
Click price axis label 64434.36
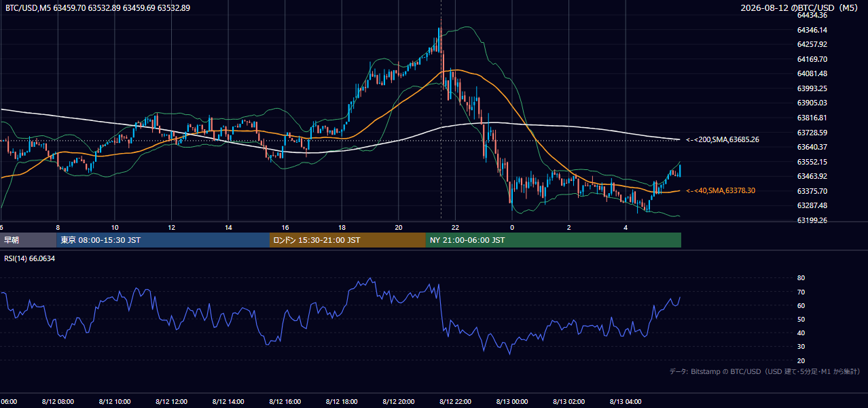pyautogui.click(x=812, y=15)
